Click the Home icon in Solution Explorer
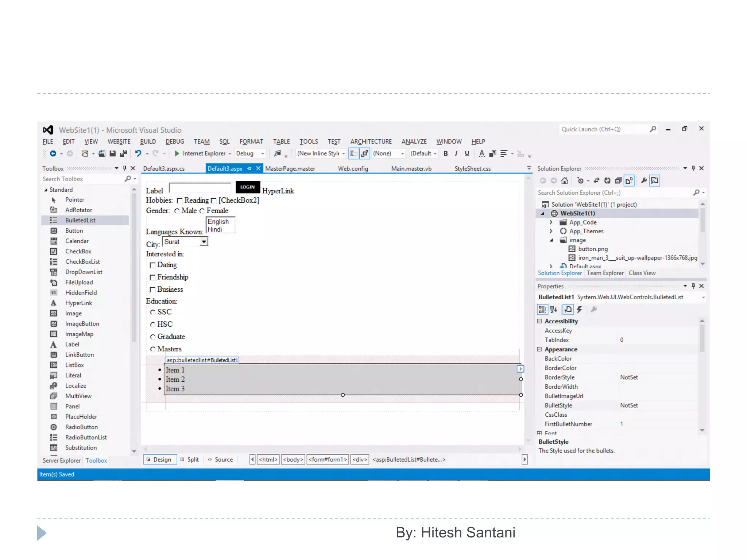 [x=564, y=180]
